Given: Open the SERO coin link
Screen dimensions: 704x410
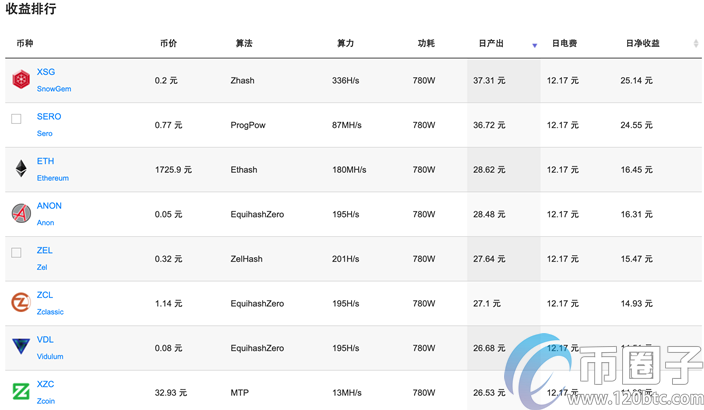Looking at the screenshot, I should [x=49, y=117].
